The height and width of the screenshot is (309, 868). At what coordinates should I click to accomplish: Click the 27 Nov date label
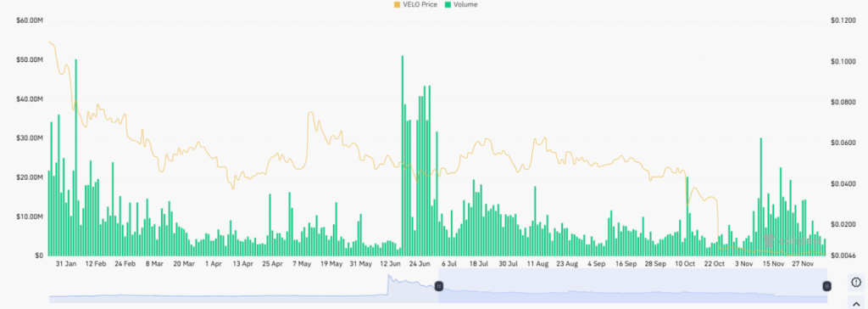pos(803,264)
